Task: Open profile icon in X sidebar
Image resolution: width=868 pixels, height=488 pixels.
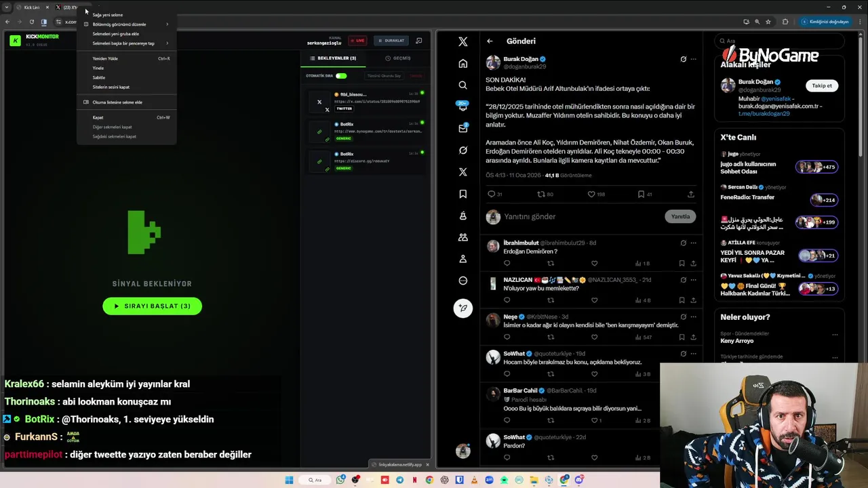Action: [x=462, y=259]
